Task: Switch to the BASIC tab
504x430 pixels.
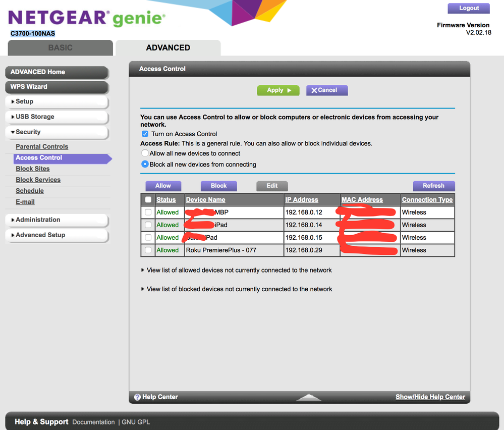Action: (x=61, y=48)
